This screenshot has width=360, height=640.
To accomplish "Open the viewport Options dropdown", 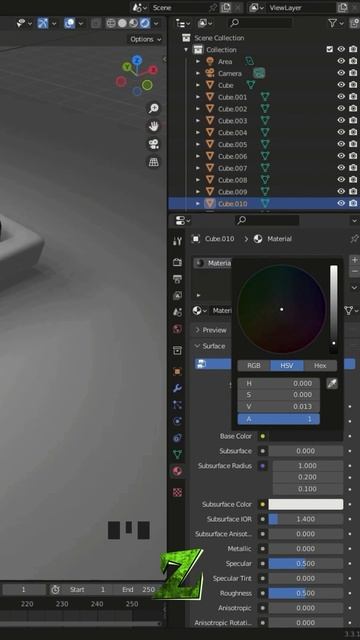I will click(146, 39).
